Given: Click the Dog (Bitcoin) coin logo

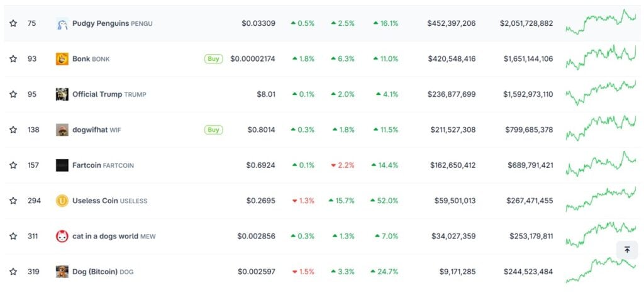Looking at the screenshot, I should click(62, 272).
